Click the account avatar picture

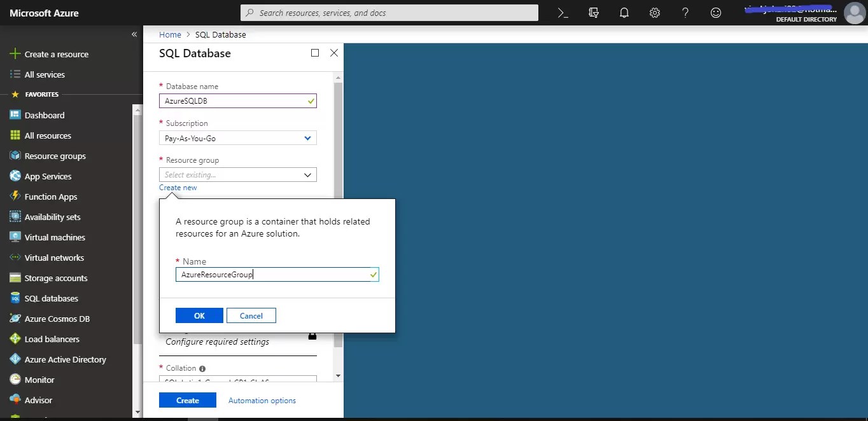(x=854, y=13)
